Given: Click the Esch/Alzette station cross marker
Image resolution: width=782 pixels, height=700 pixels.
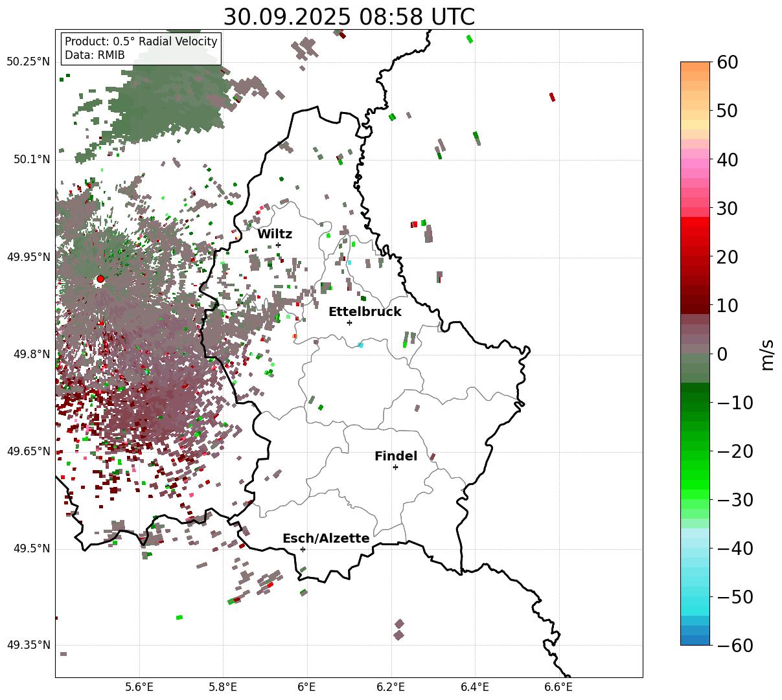Looking at the screenshot, I should [x=303, y=549].
